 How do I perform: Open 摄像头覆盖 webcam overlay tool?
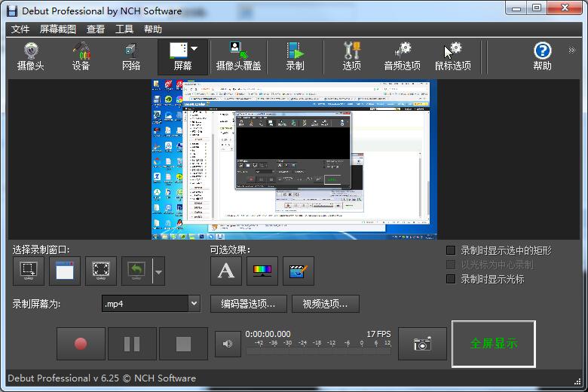238,57
